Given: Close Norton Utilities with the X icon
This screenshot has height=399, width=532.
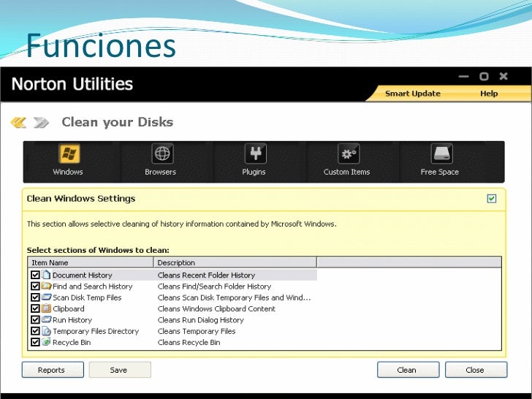Looking at the screenshot, I should (503, 76).
